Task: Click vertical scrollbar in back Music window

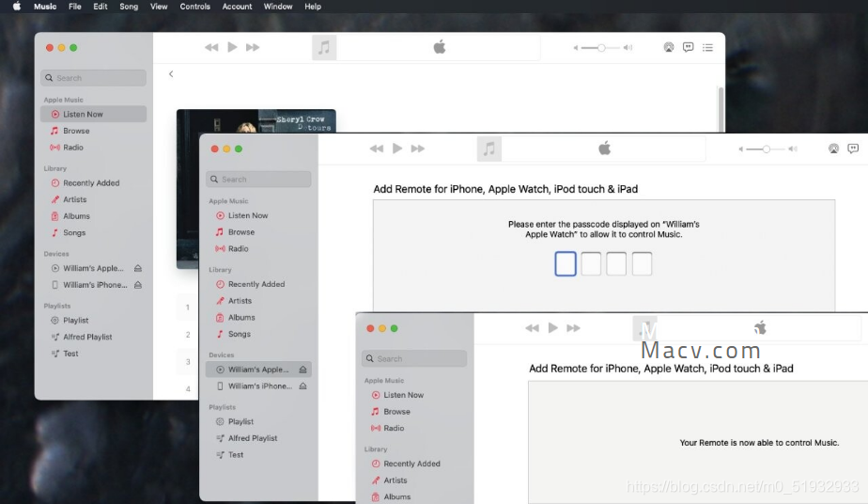Action: pyautogui.click(x=721, y=108)
